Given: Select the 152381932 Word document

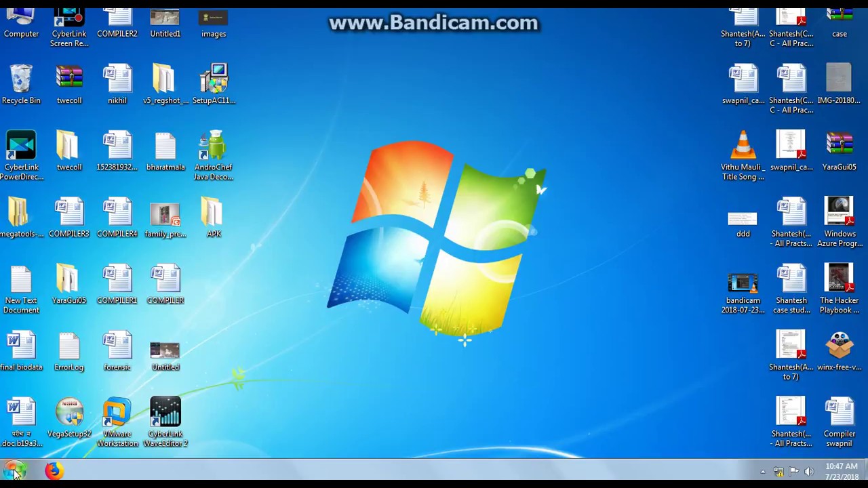Looking at the screenshot, I should click(117, 150).
